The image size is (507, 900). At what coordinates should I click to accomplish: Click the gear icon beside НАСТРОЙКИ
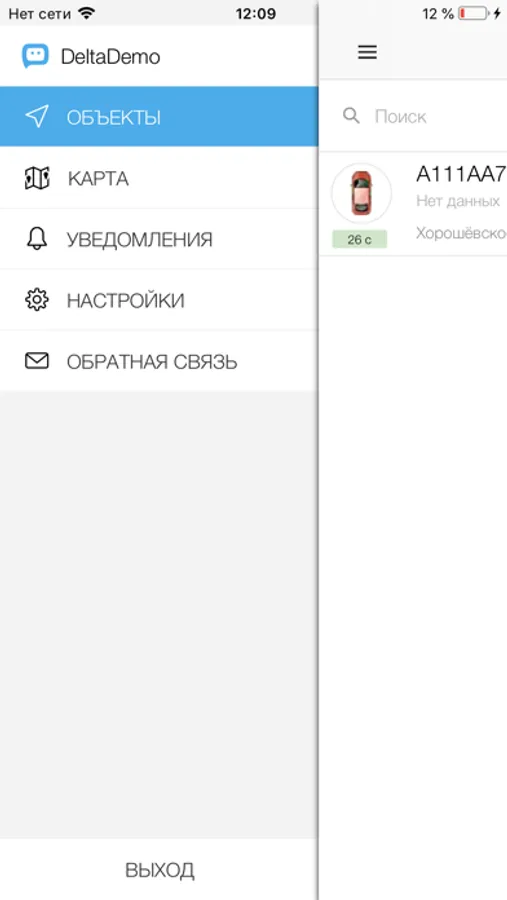pos(37,300)
